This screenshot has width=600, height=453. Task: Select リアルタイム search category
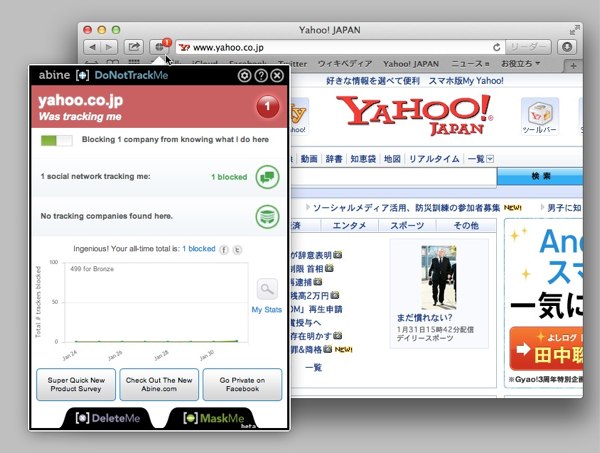434,159
